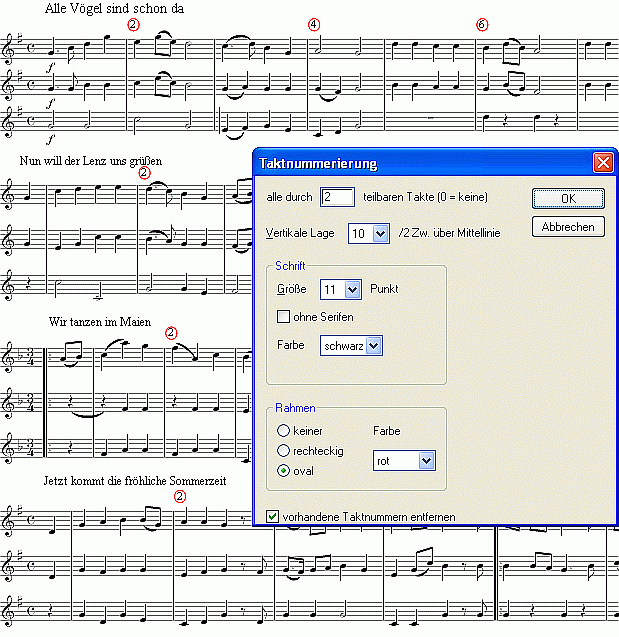Viewport: 619px width, 637px height.
Task: Click the 'alle durch' number input field
Action: coord(337,197)
